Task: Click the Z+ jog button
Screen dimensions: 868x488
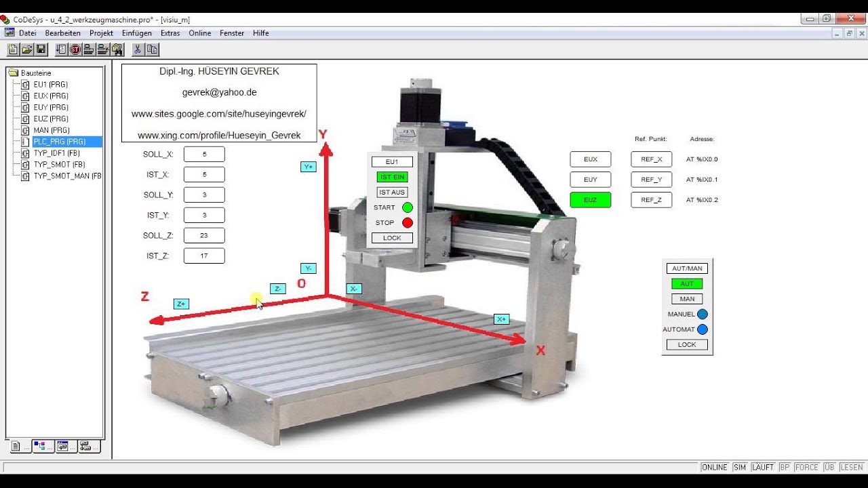Action: tap(181, 304)
